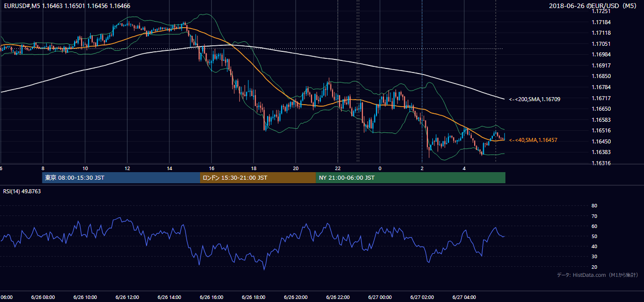
Task: Click price axis value 1.17051
Action: (601, 44)
